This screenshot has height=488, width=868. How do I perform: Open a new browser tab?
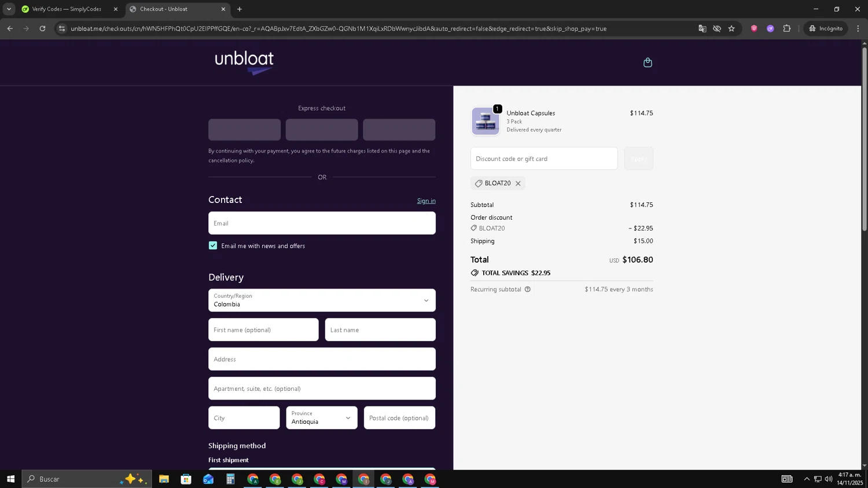point(240,9)
